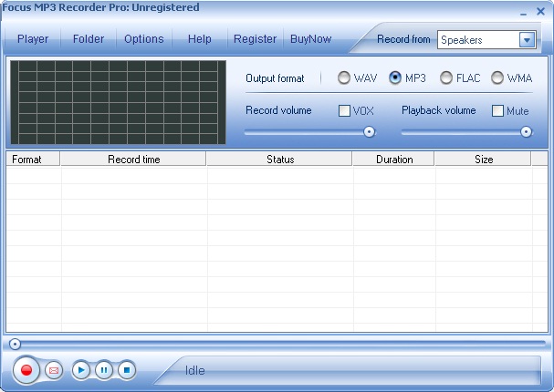Sort by the Record time column header
The image size is (554, 392).
click(x=133, y=160)
